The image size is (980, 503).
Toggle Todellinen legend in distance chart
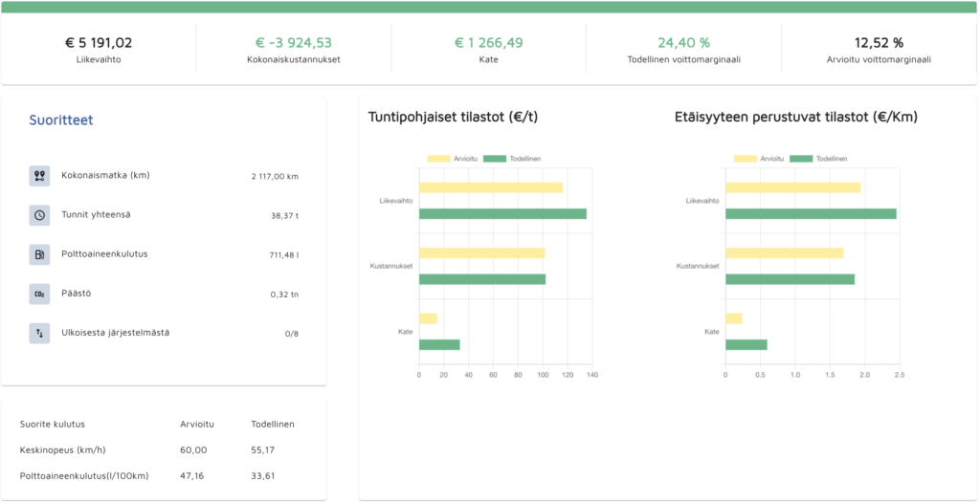coord(819,159)
